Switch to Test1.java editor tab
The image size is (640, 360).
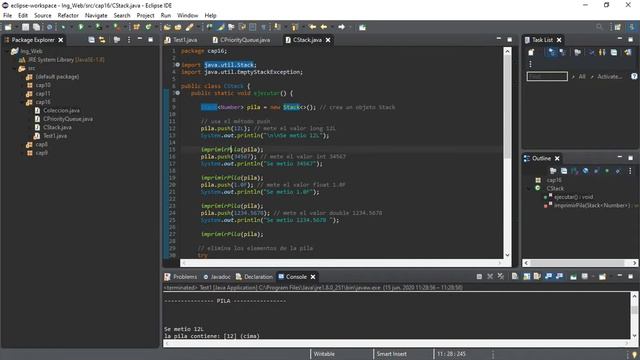pos(181,40)
